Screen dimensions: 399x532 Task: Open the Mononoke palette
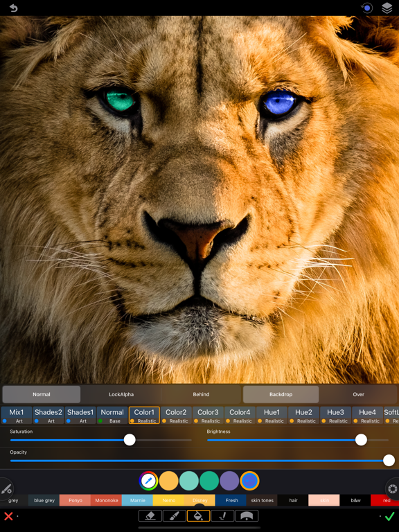pyautogui.click(x=106, y=500)
